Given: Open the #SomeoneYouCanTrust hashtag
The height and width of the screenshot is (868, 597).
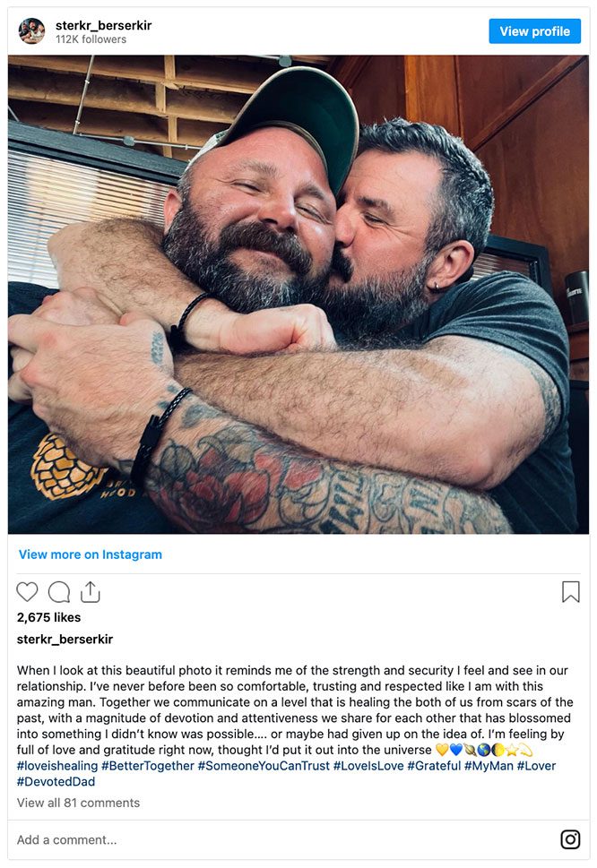Looking at the screenshot, I should pos(264,766).
